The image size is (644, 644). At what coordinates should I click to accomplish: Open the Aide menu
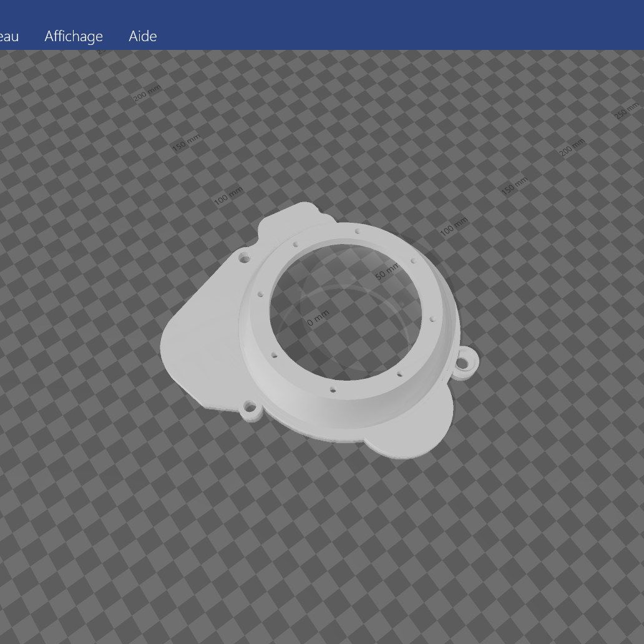(142, 36)
